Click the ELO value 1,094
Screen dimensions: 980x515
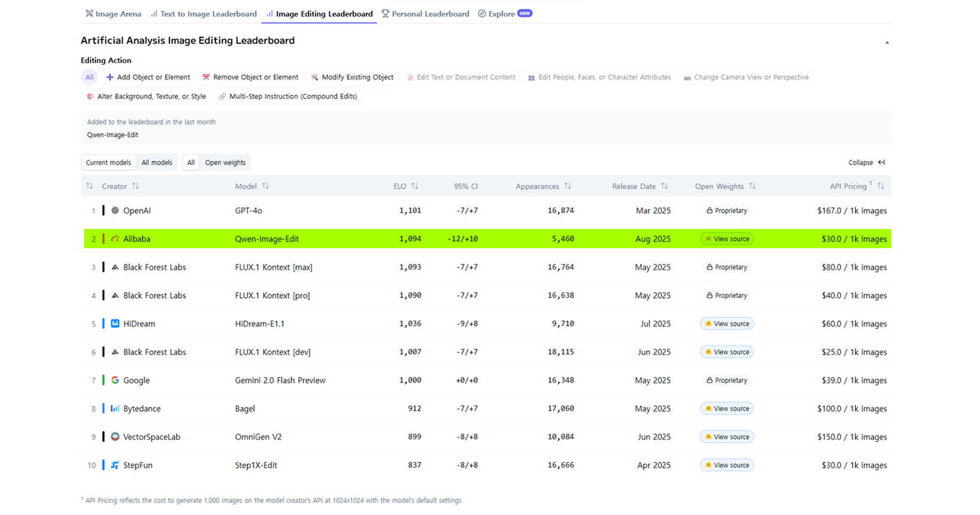tap(410, 239)
